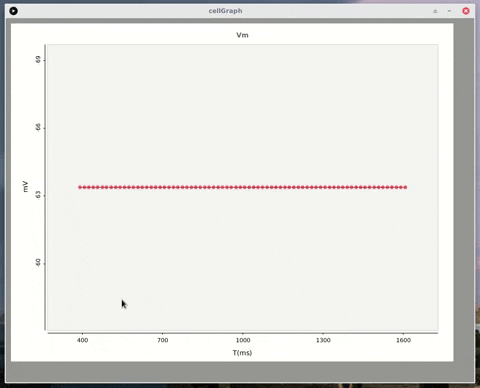The height and width of the screenshot is (388, 480).
Task: Click the 700 tick label on x-axis
Action: [163, 340]
